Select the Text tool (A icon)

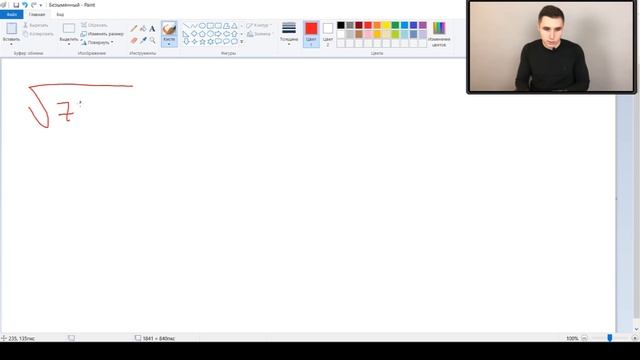tap(152, 29)
